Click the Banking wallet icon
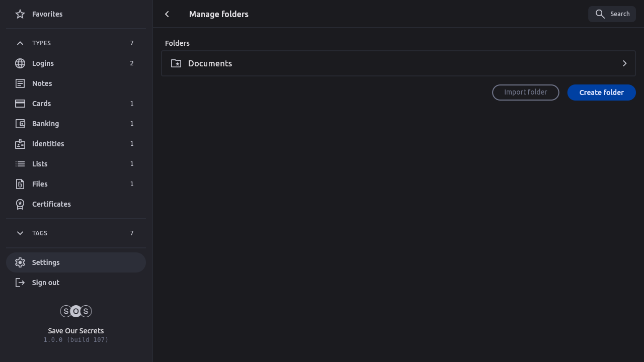Viewport: 644px width, 362px height. [x=20, y=124]
